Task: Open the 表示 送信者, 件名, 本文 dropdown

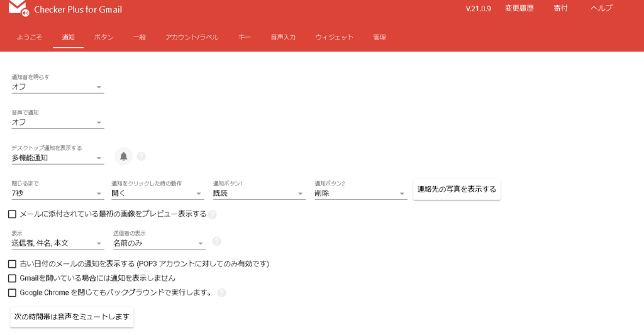Action: (57, 243)
